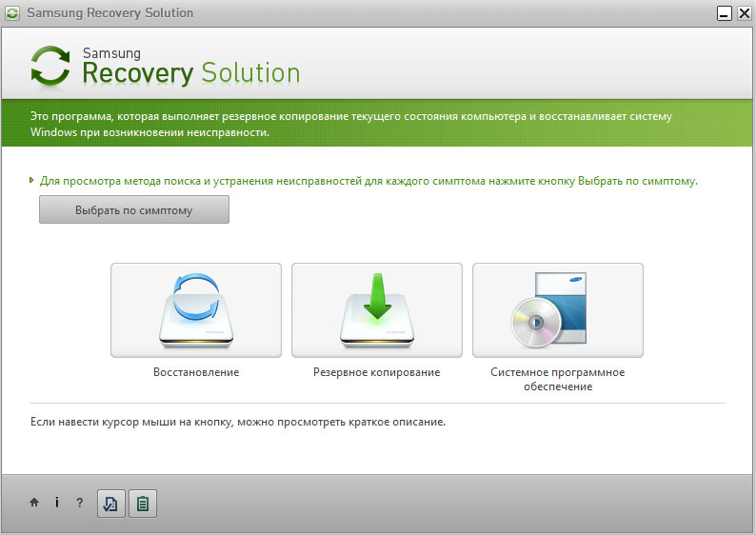The width and height of the screenshot is (756, 535).
Task: Click the document checklist icon button
Action: (110, 504)
